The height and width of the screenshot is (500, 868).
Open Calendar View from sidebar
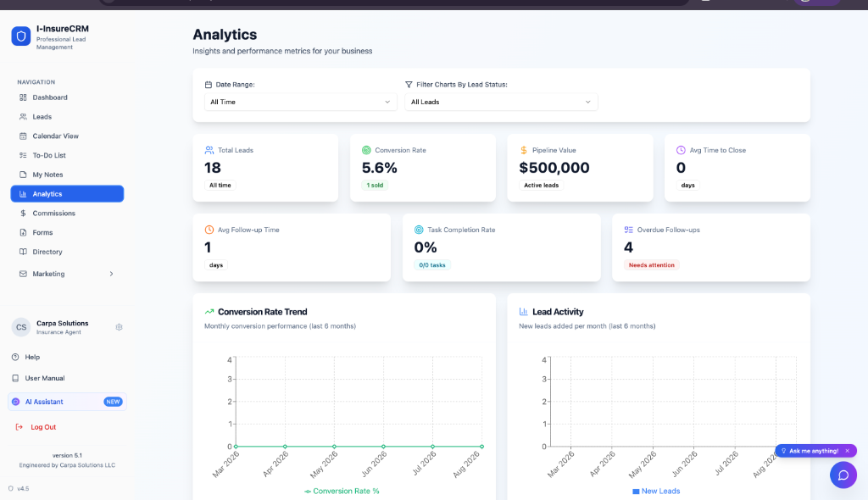[x=67, y=136]
